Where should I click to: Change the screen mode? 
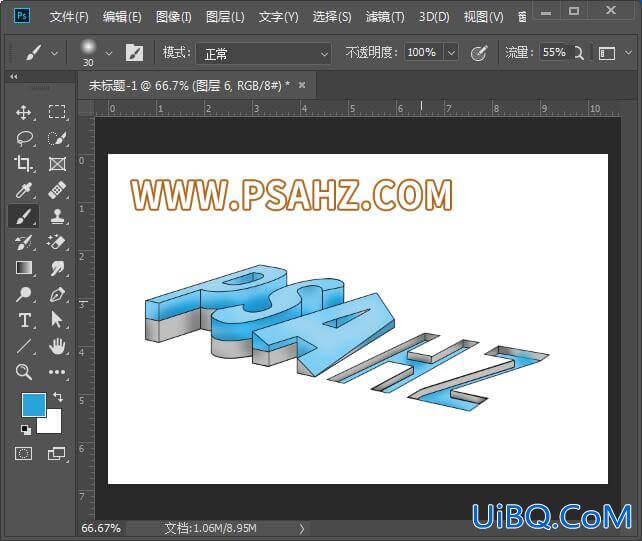point(57,453)
